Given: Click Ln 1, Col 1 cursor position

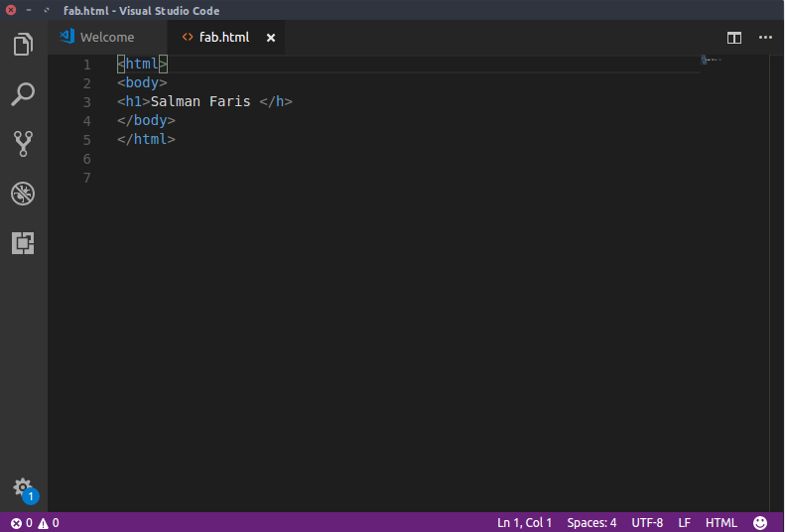Looking at the screenshot, I should coord(524,523).
